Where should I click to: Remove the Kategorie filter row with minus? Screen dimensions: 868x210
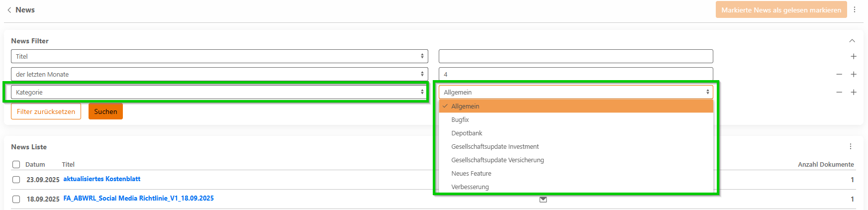coord(839,93)
